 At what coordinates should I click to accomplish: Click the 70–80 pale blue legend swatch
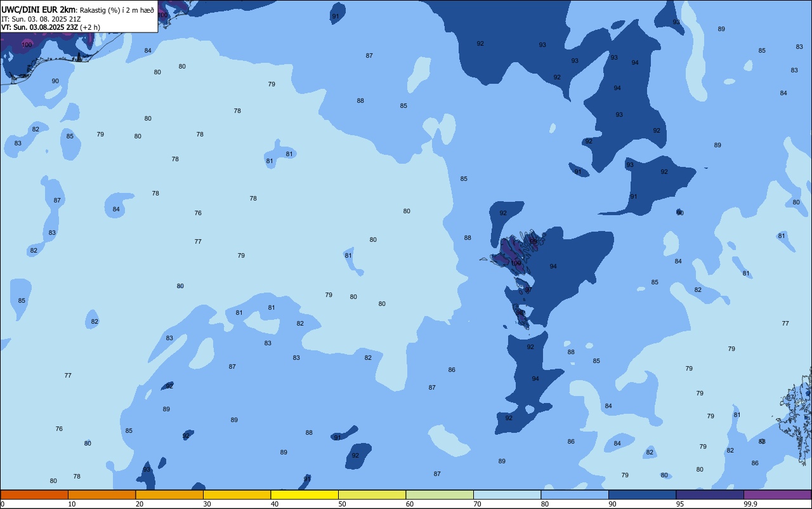coord(507,494)
